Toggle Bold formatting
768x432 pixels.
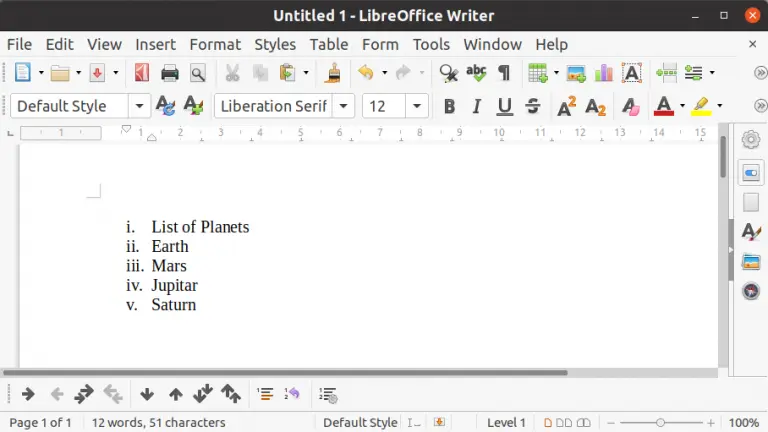(x=449, y=106)
